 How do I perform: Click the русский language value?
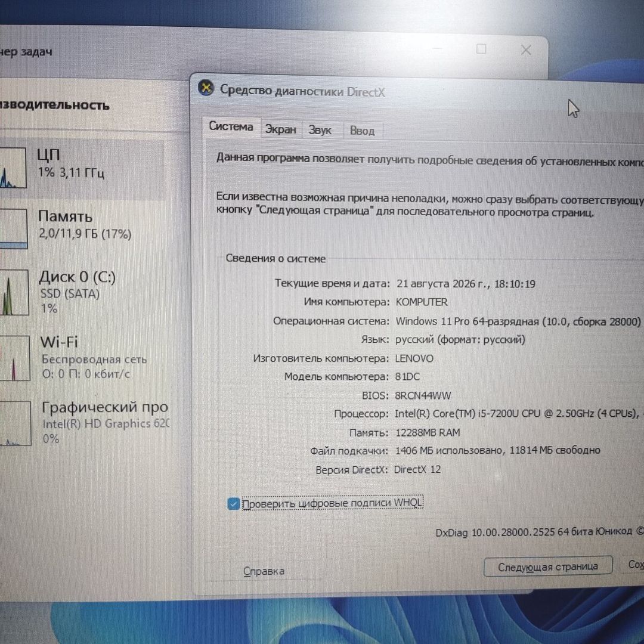460,340
